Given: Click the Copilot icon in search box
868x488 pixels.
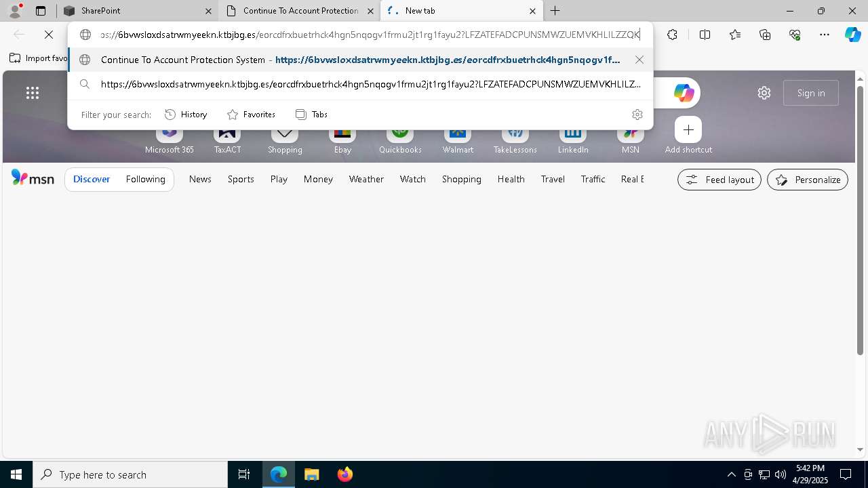Looking at the screenshot, I should point(684,93).
